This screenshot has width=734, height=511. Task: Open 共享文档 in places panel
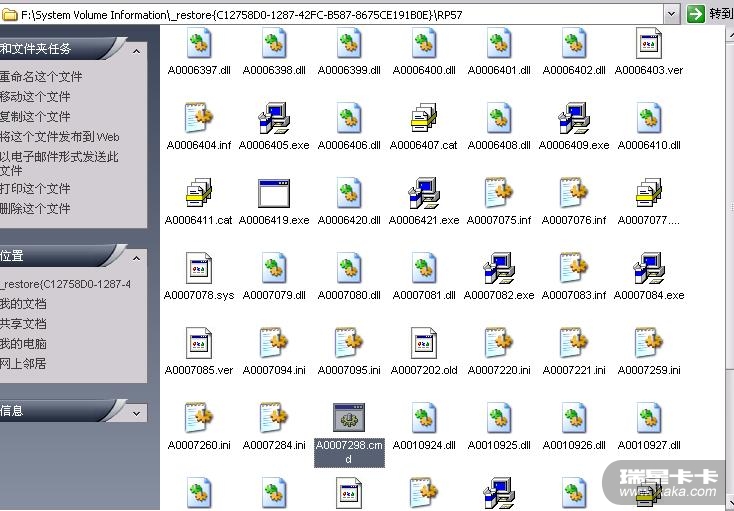23,324
